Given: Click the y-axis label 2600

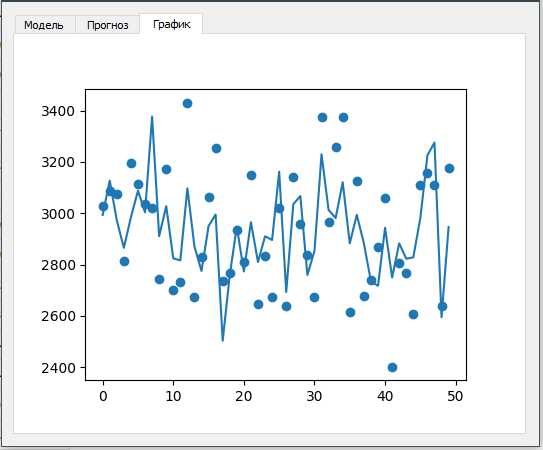Looking at the screenshot, I should [x=58, y=316].
